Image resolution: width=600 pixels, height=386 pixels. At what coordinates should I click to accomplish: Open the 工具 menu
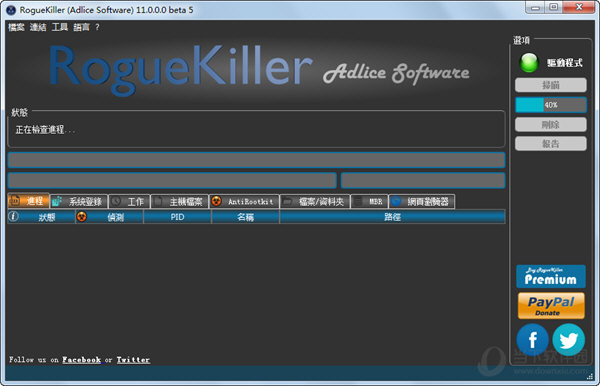coord(60,27)
